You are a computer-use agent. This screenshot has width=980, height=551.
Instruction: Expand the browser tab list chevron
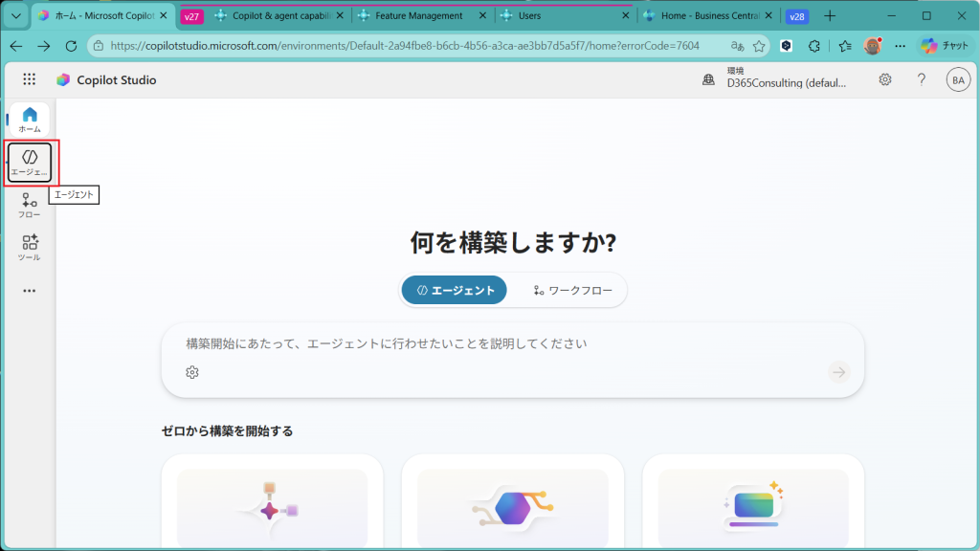(15, 16)
